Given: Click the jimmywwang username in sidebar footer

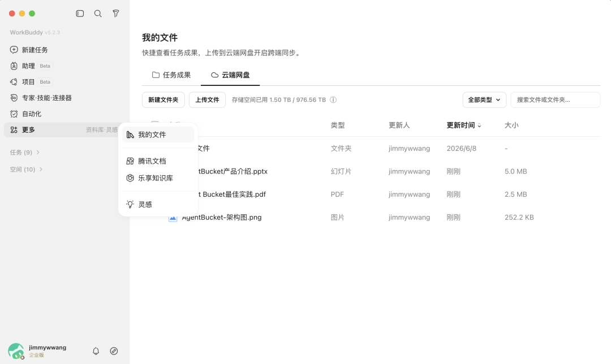Looking at the screenshot, I should [x=48, y=348].
